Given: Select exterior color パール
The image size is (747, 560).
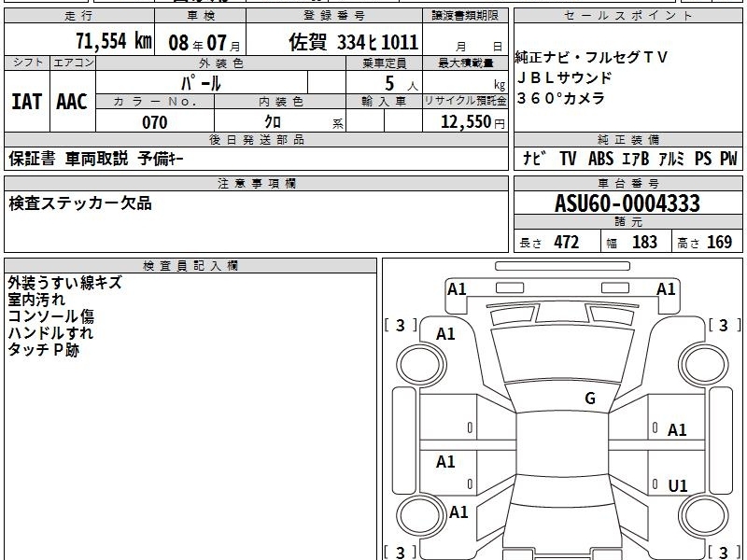Looking at the screenshot, I should point(201,83).
